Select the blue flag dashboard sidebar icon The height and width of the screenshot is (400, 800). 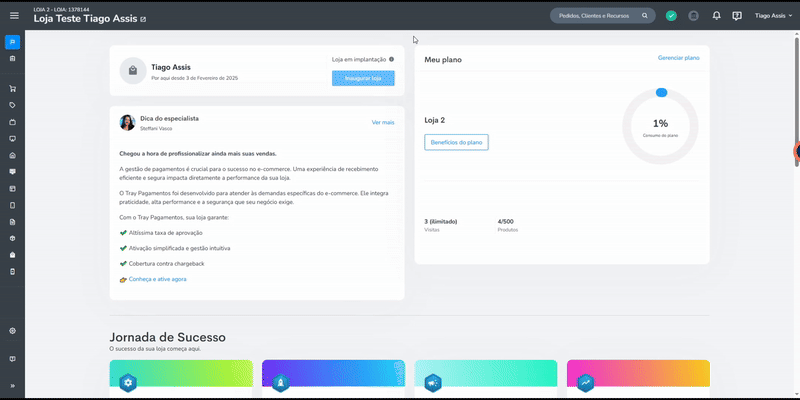point(13,42)
